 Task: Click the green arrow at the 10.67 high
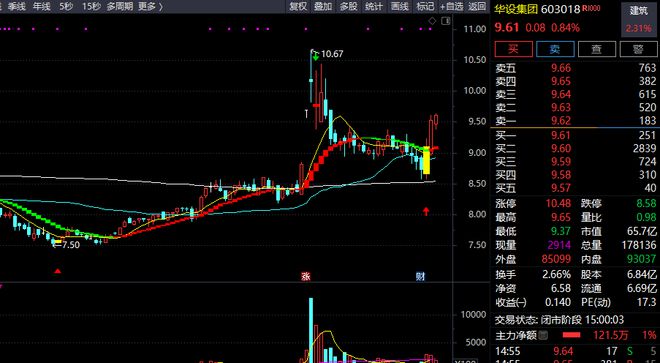click(x=315, y=55)
